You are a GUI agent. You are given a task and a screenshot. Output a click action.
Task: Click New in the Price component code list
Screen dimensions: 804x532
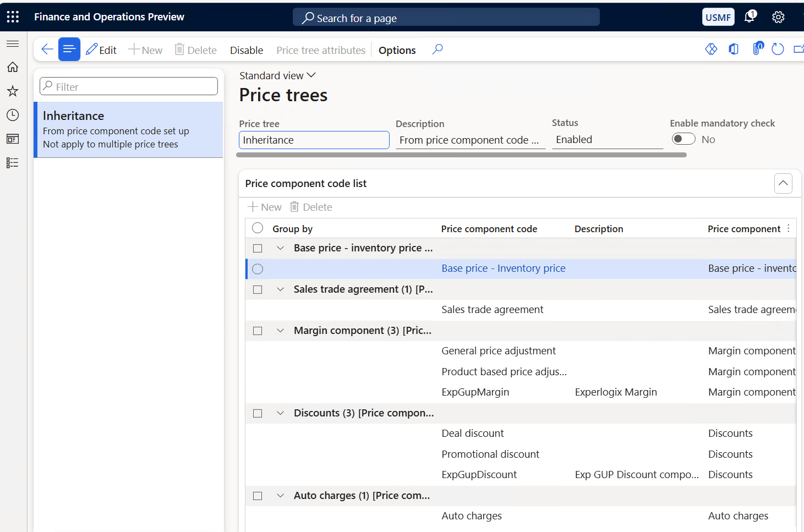[x=265, y=207]
